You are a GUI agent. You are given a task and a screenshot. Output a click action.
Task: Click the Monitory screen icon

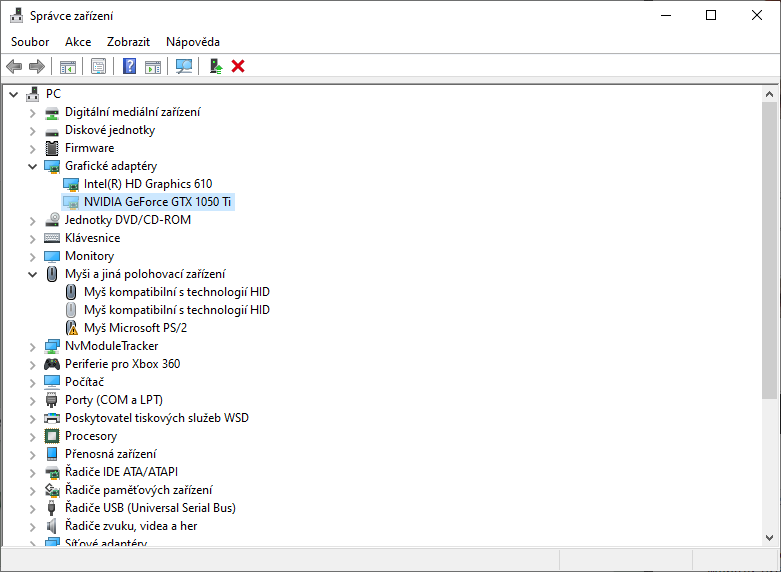click(52, 256)
